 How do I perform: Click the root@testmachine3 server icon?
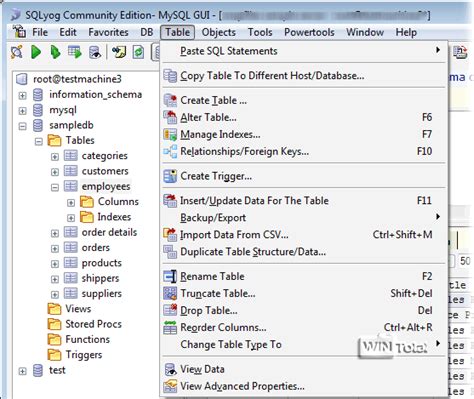[22, 79]
